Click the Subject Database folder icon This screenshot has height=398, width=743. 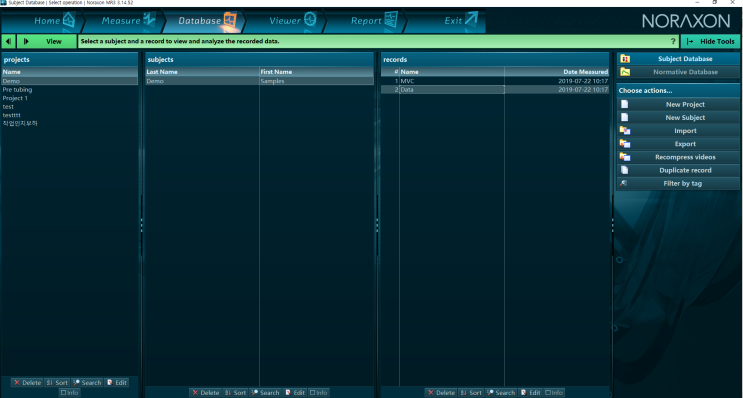coord(625,59)
